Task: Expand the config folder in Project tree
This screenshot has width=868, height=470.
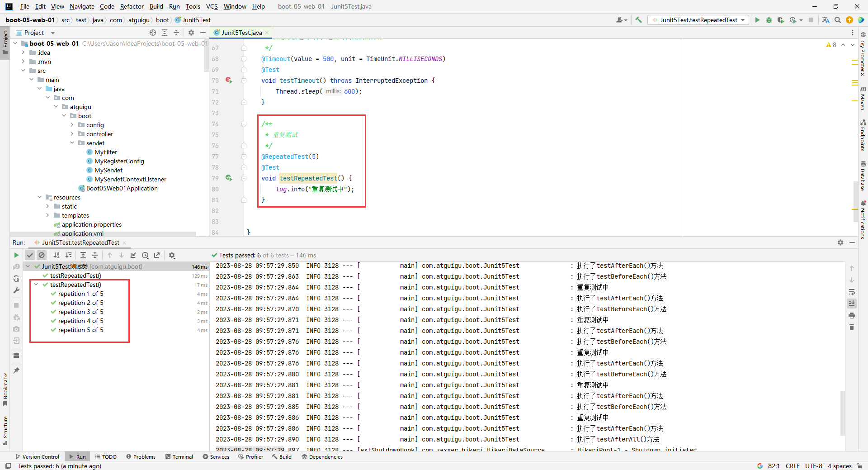Action: pos(72,125)
